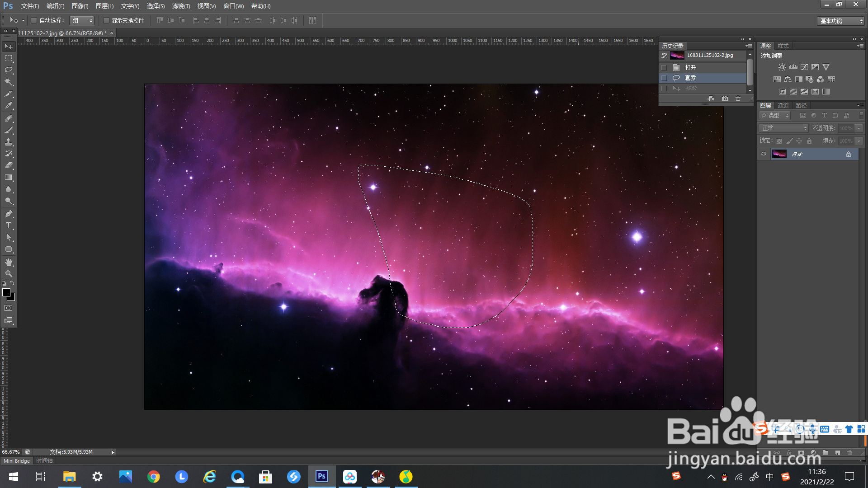The image size is (868, 488).
Task: Open the 正常 blend mode dropdown
Action: pos(784,128)
